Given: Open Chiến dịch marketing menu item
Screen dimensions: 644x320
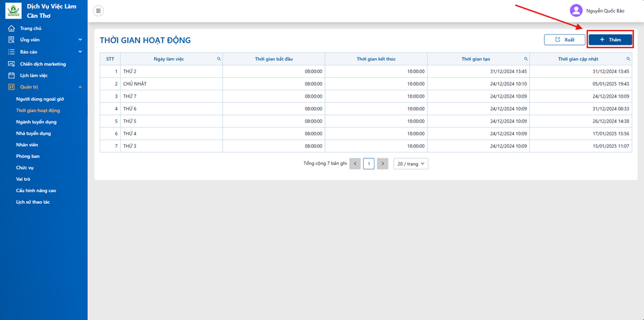Looking at the screenshot, I should [44, 64].
